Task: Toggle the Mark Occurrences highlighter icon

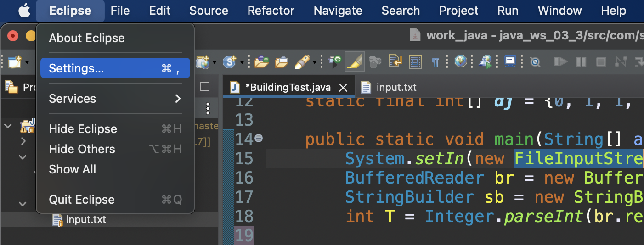Action: pyautogui.click(x=354, y=61)
